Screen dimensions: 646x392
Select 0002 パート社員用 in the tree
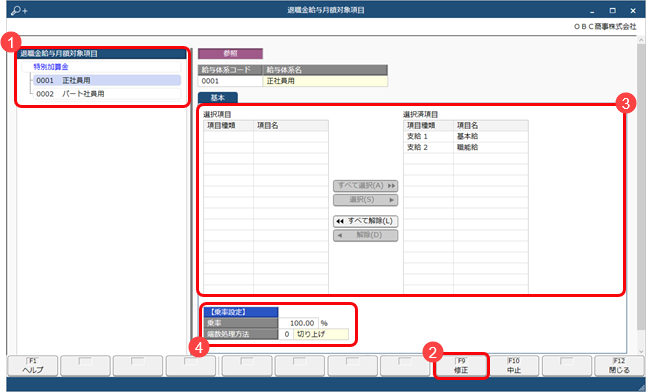click(x=108, y=94)
